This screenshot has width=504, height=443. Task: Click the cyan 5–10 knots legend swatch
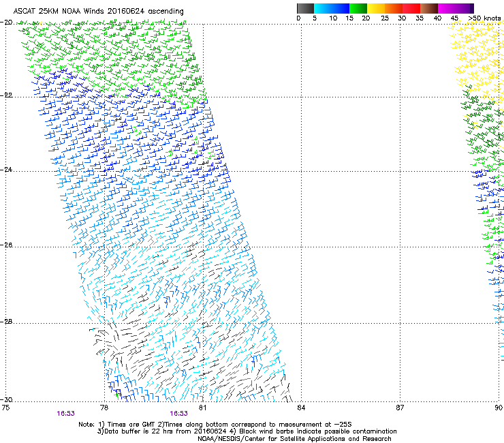pyautogui.click(x=323, y=8)
